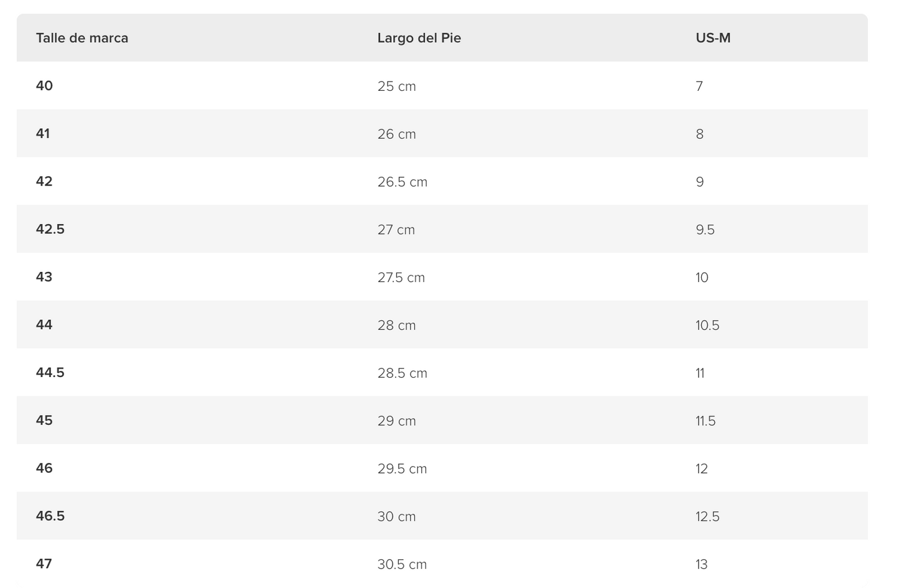Click brand size 43 row label
Screen dimensions: 899x588
(x=44, y=277)
